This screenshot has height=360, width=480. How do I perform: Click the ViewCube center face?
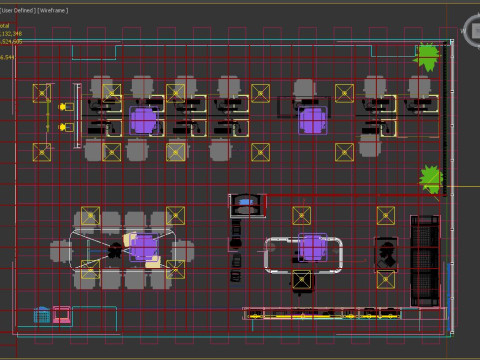[476, 31]
